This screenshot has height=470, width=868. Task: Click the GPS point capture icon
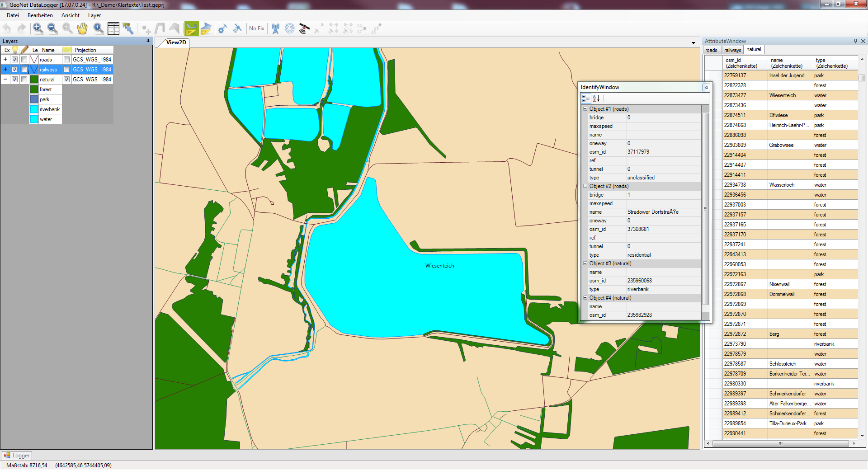(x=319, y=28)
